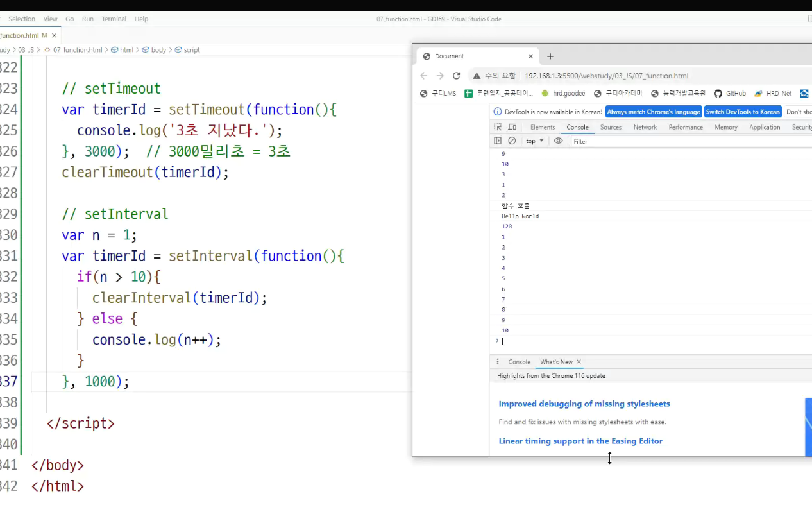Click the closing '</script>' tag line

81,423
